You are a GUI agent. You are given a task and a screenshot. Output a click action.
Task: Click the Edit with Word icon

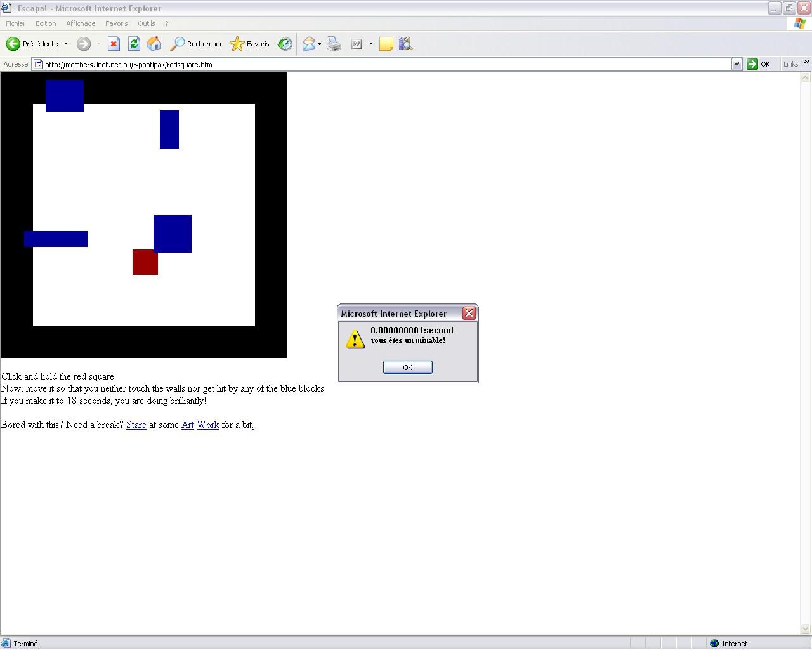click(x=357, y=44)
